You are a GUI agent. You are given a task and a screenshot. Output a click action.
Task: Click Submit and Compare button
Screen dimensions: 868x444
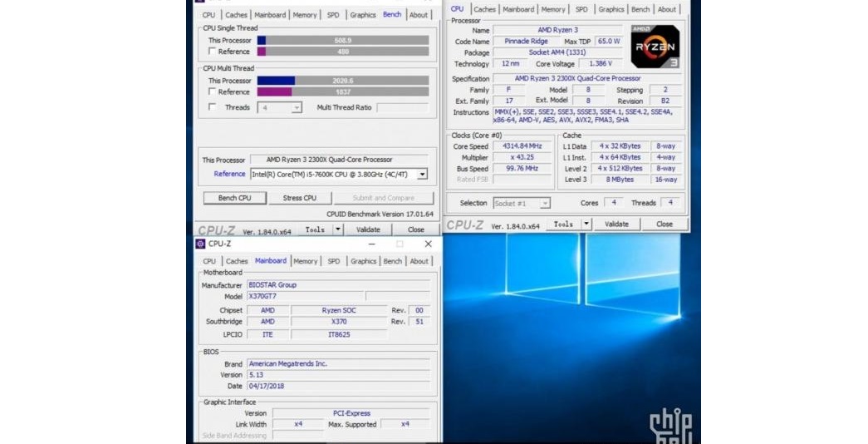pyautogui.click(x=383, y=198)
